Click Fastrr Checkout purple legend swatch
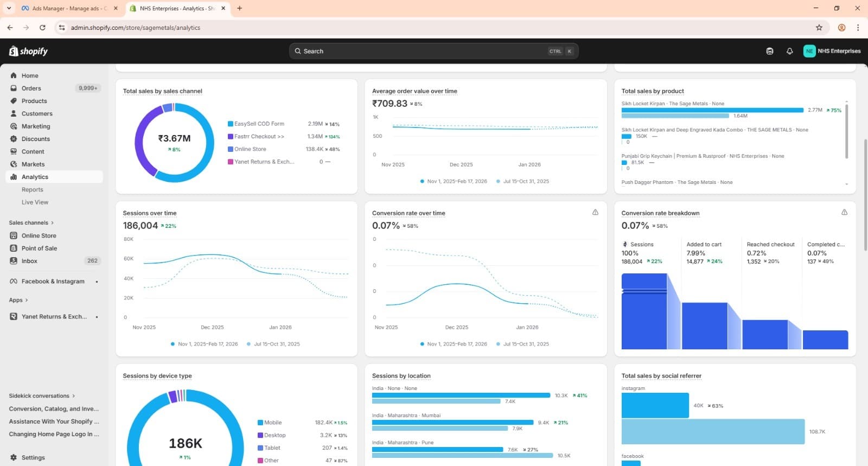Viewport: 868px width, 466px height. coord(231,136)
